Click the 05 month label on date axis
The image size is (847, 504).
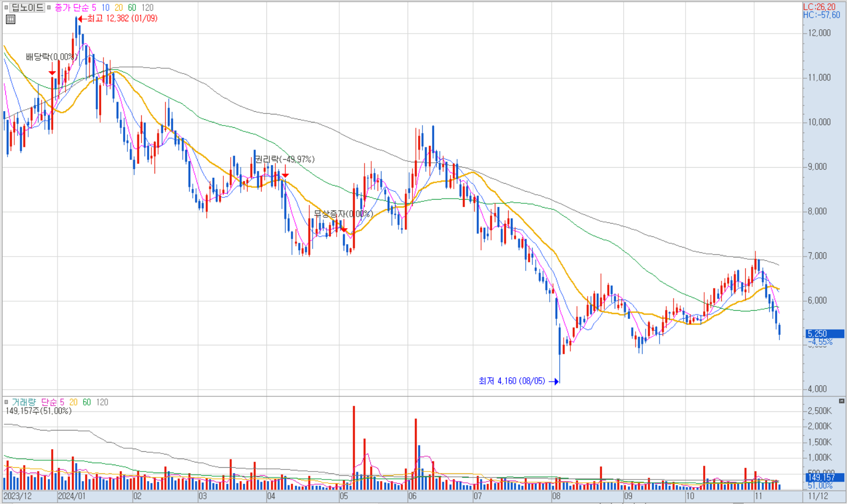point(344,497)
